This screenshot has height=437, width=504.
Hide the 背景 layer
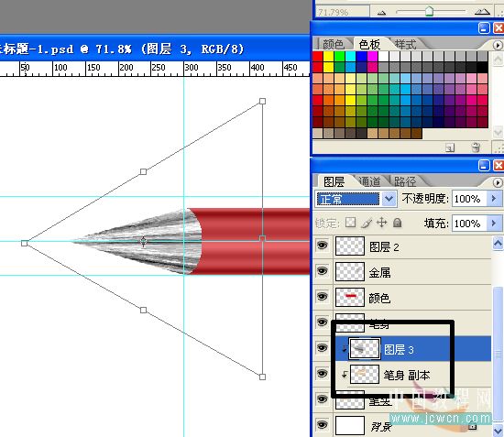click(x=323, y=425)
